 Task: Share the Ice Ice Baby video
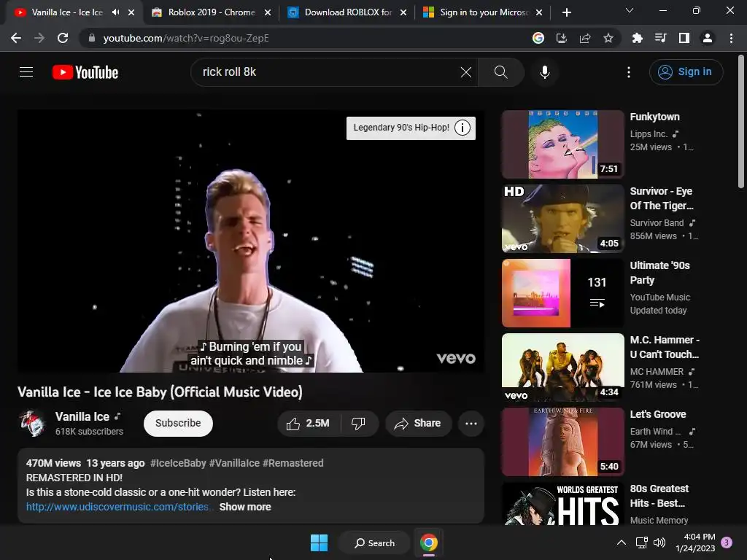[418, 424]
